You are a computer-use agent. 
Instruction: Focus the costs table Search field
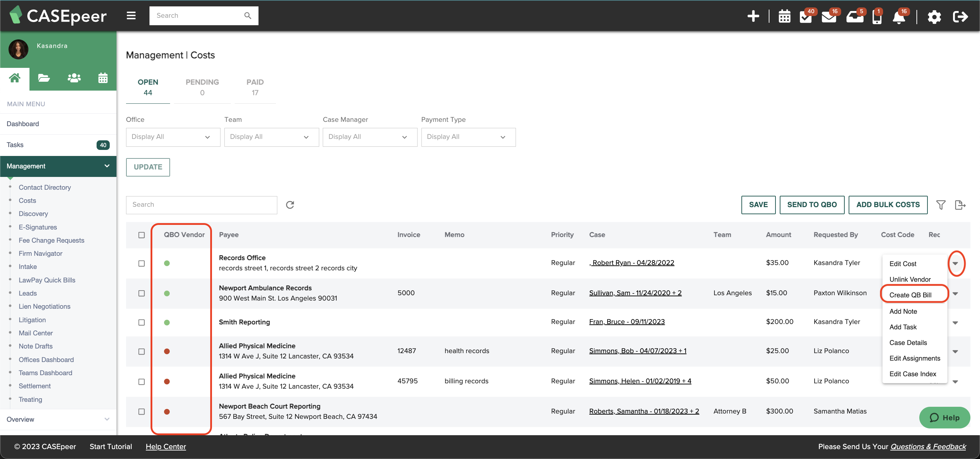[202, 205]
